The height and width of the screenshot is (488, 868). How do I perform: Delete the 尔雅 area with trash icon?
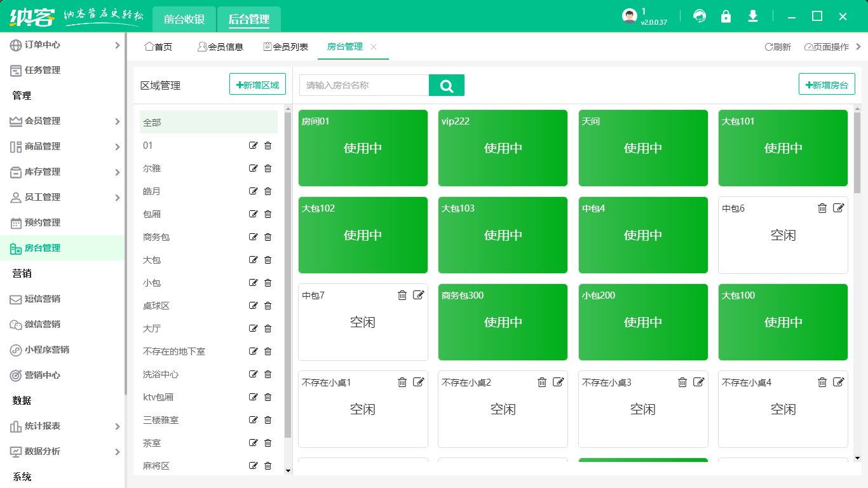268,168
